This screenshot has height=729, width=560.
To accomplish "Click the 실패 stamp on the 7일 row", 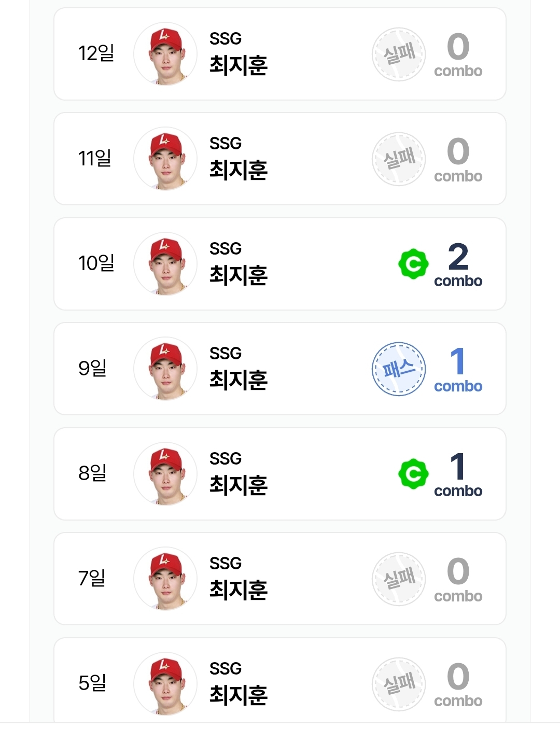I will (x=399, y=579).
